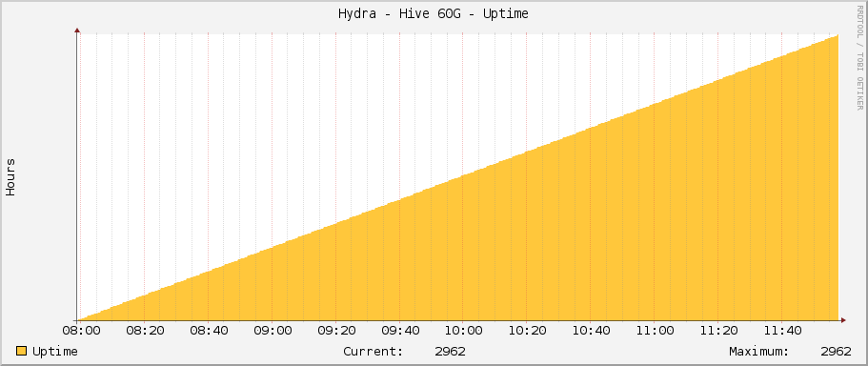868x366 pixels.
Task: Click the 'Current:' label in the legend
Action: (373, 352)
